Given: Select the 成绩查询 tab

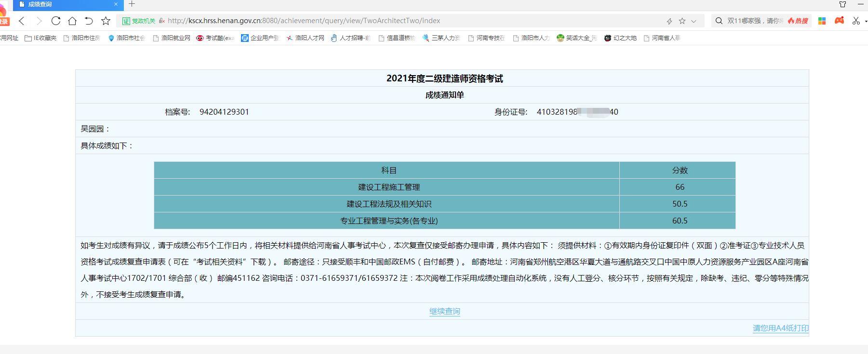Looking at the screenshot, I should point(63,4).
